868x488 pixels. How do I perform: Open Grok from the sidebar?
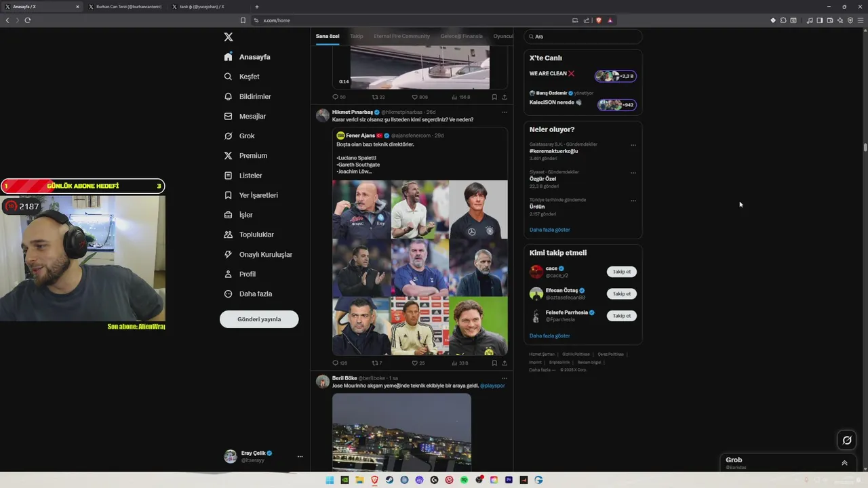tap(239, 136)
